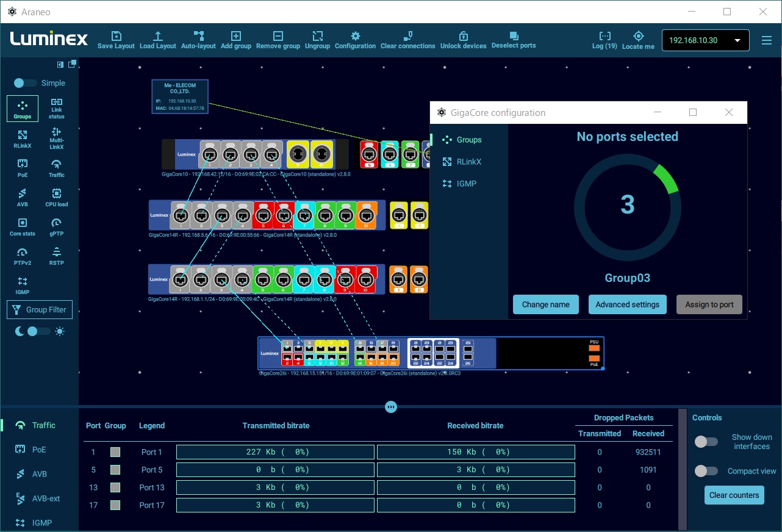Click the Assign to port button
782x532 pixels.
tap(709, 304)
